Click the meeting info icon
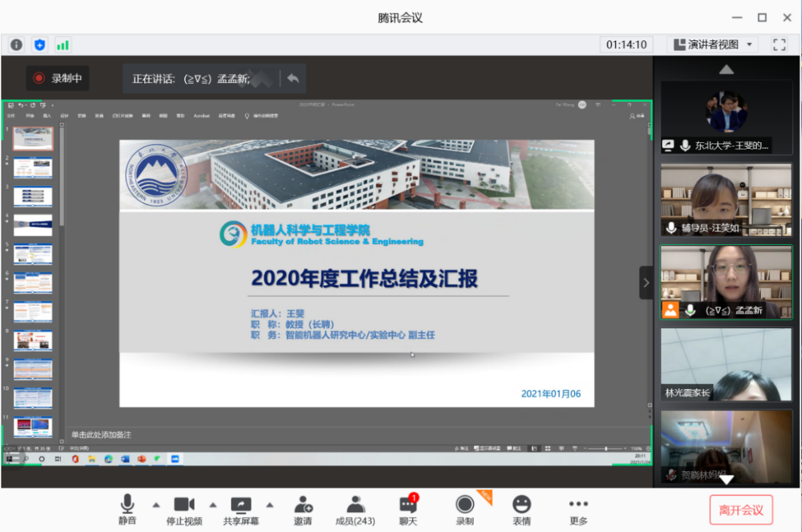Image resolution: width=802 pixels, height=532 pixels. (17, 45)
